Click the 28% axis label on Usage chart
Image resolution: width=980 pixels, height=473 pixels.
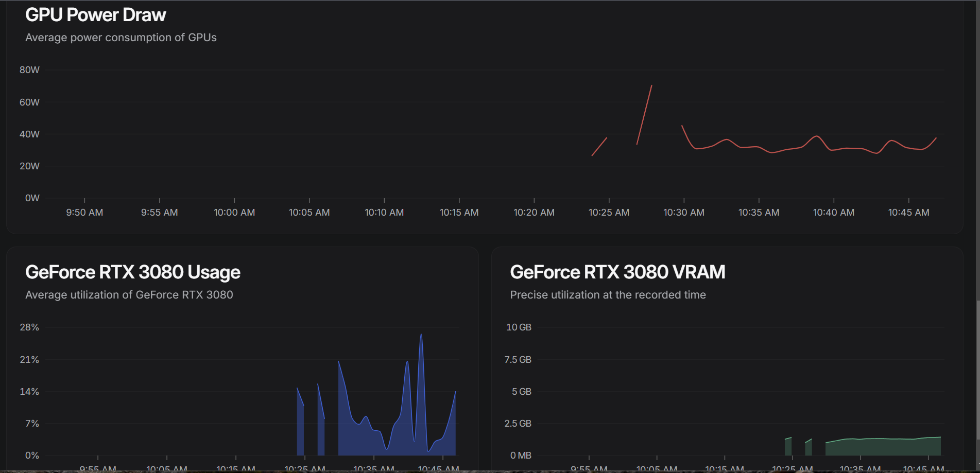tap(30, 327)
